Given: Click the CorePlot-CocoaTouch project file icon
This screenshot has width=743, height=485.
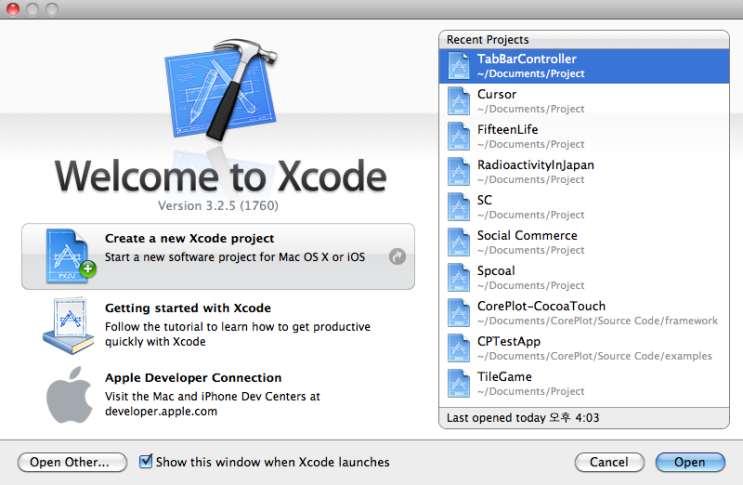Looking at the screenshot, I should click(459, 313).
